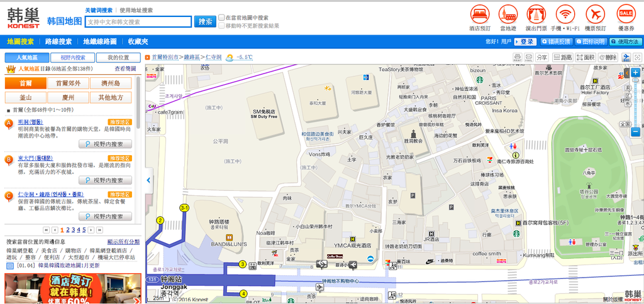Enable 在當前地圖中搜索 checkbox
The width and height of the screenshot is (644, 304).
point(222,17)
